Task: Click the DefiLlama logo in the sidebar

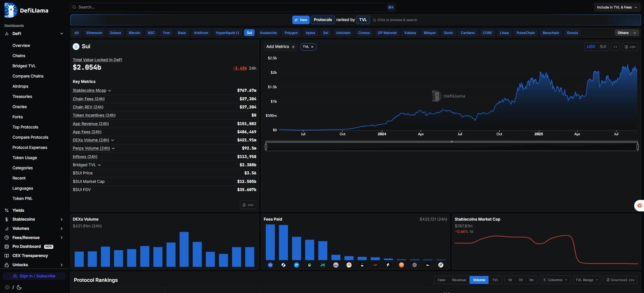Action: pyautogui.click(x=26, y=10)
